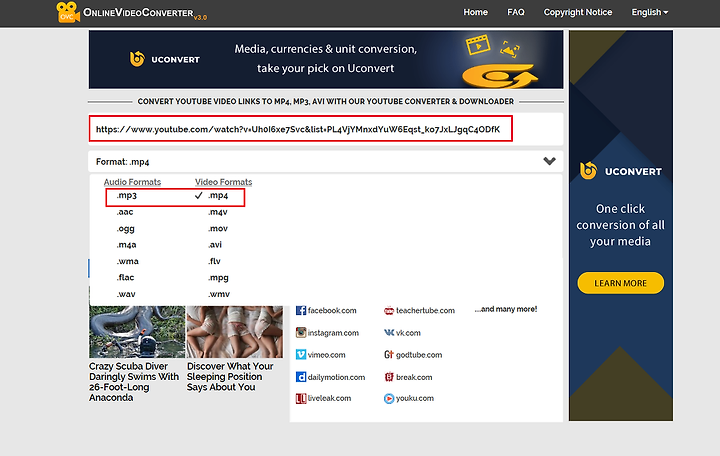Open the Copyright Notice page
Viewport: 720px width, 456px height.
pyautogui.click(x=578, y=12)
